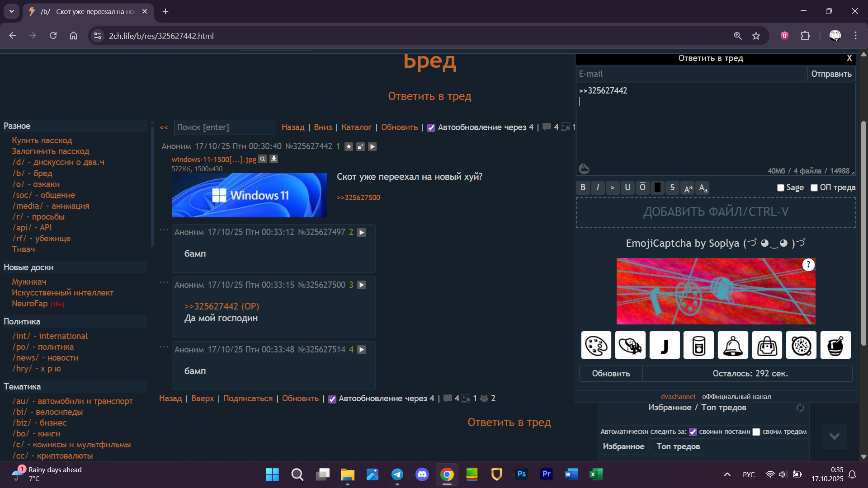Pick the paint palette captcha emoji
Image resolution: width=868 pixels, height=488 pixels.
click(x=596, y=345)
